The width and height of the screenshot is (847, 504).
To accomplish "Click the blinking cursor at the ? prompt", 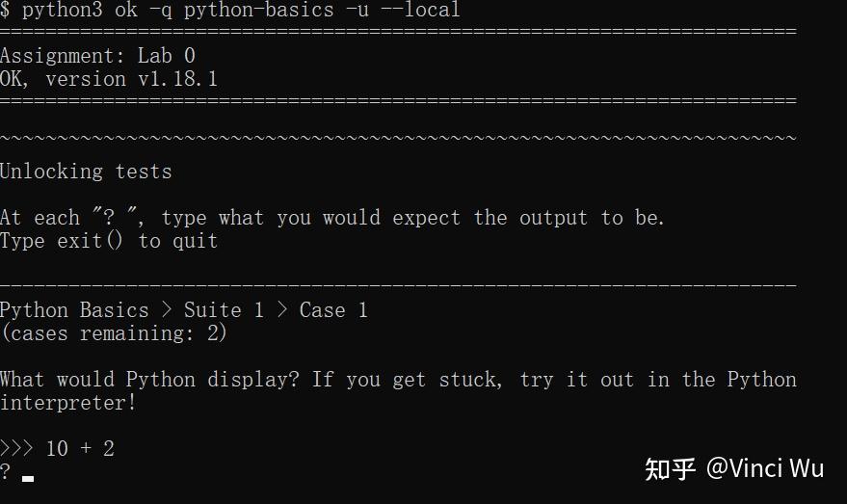I will pos(28,476).
